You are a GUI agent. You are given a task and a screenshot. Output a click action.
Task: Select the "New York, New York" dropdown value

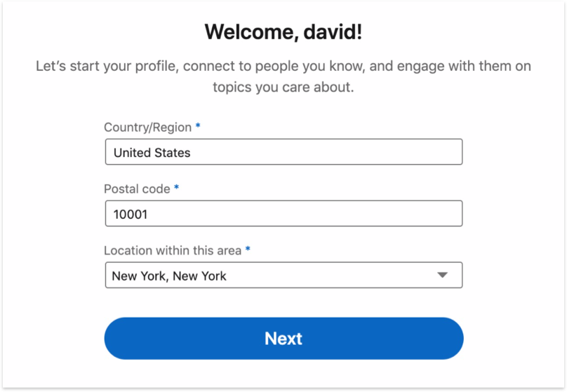click(169, 276)
